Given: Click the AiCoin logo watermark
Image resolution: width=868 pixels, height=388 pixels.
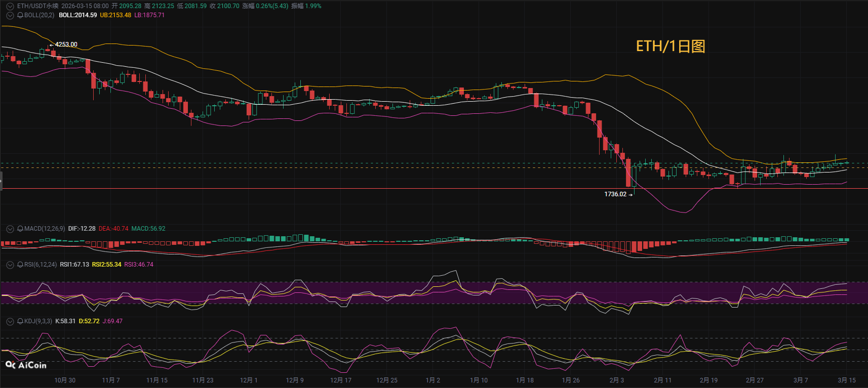Looking at the screenshot, I should tap(26, 365).
